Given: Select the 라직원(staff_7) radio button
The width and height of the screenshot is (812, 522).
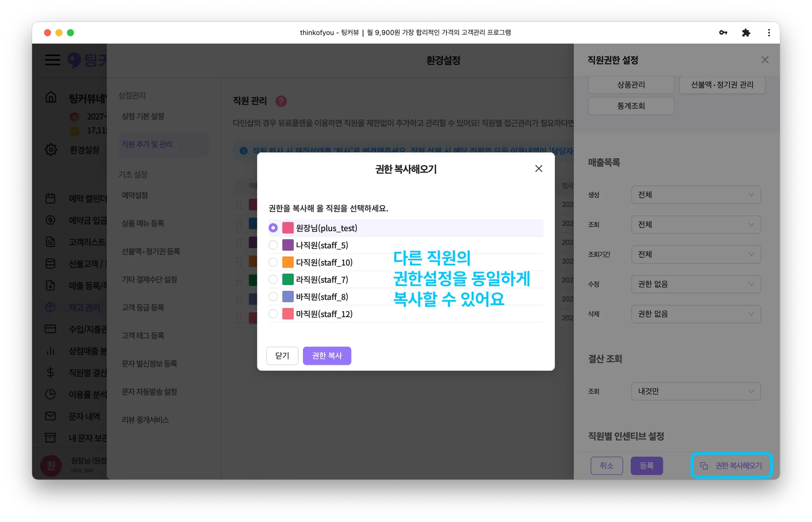Looking at the screenshot, I should (x=273, y=280).
